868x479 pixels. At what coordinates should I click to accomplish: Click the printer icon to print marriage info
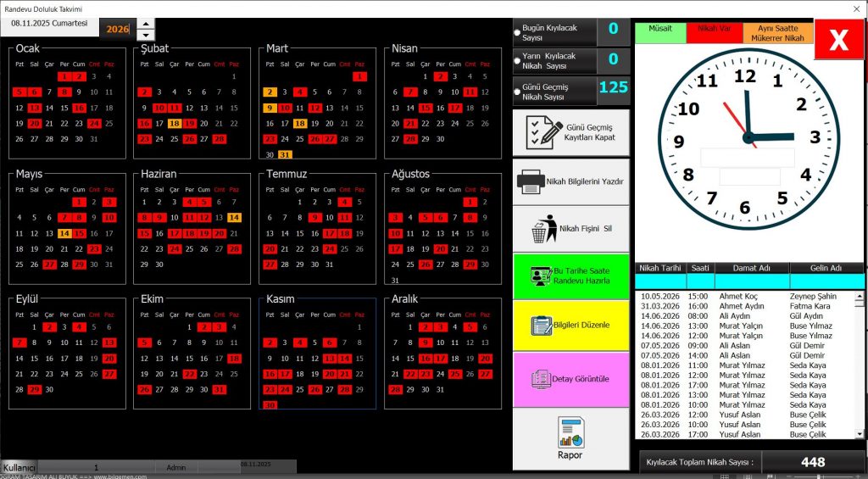click(531, 181)
